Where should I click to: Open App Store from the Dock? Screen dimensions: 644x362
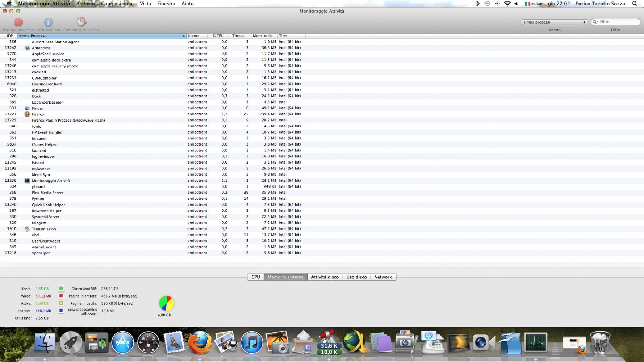(x=122, y=342)
